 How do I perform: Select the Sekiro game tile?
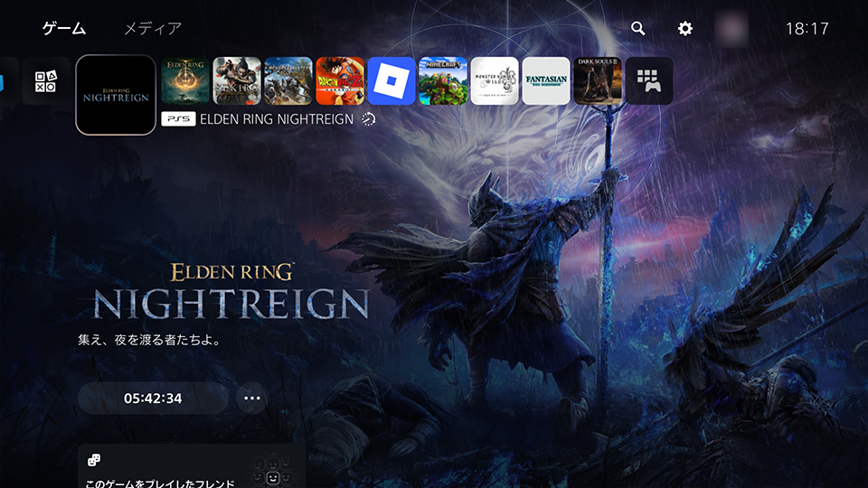237,80
